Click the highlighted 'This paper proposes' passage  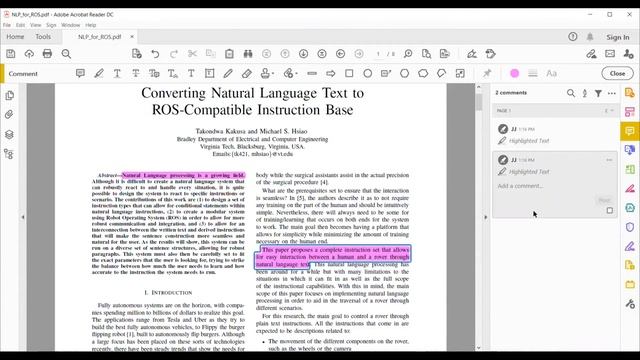point(333,257)
